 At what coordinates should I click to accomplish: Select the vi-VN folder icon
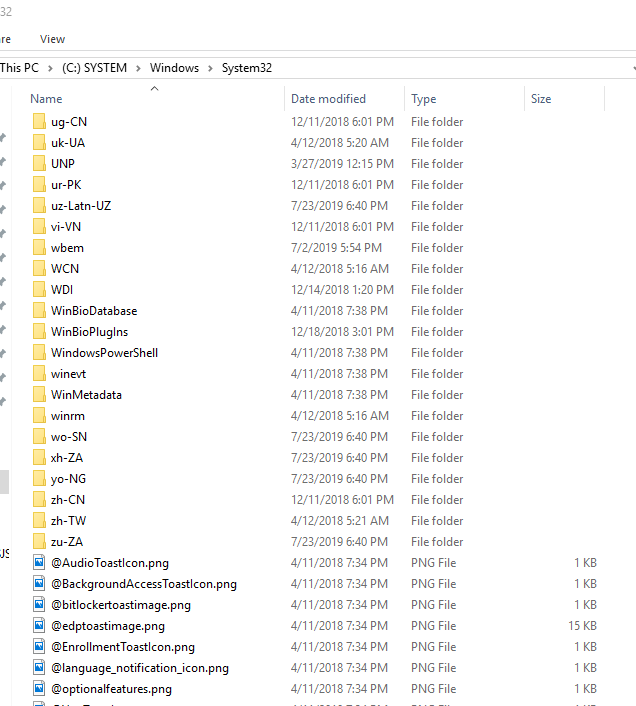pyautogui.click(x=39, y=226)
